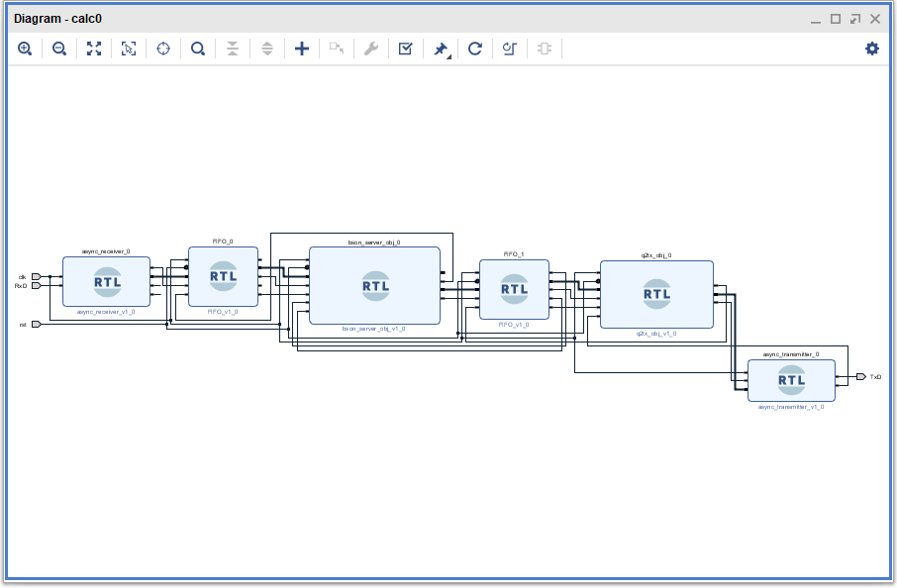The image size is (897, 588).
Task: Fit the diagram with Zoom Fit
Action: (x=94, y=49)
